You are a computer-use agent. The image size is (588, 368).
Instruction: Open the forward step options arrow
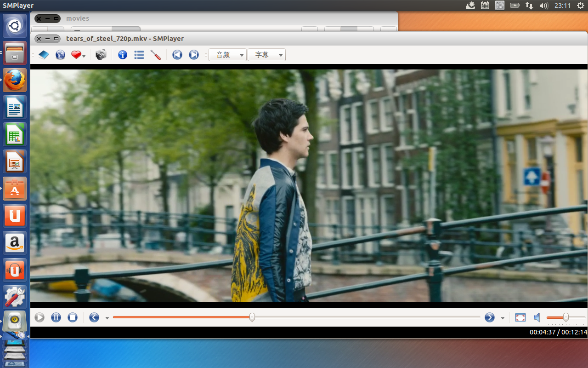(503, 318)
